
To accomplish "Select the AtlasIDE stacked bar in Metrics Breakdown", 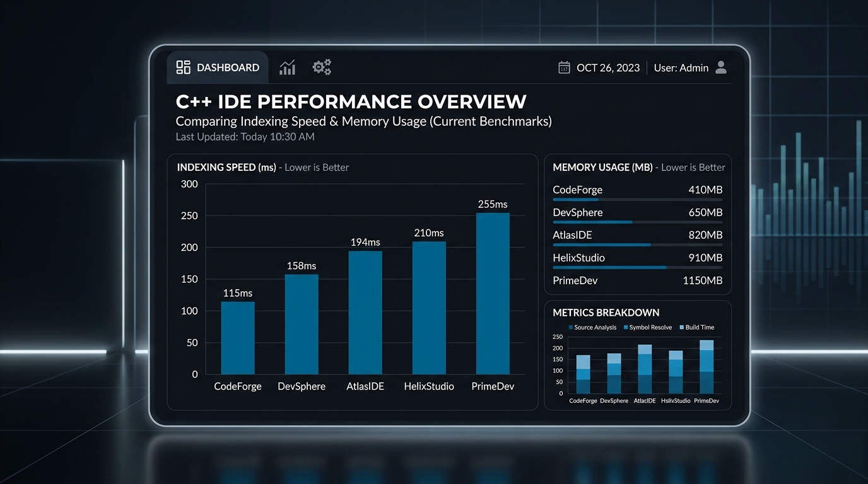I will (645, 369).
